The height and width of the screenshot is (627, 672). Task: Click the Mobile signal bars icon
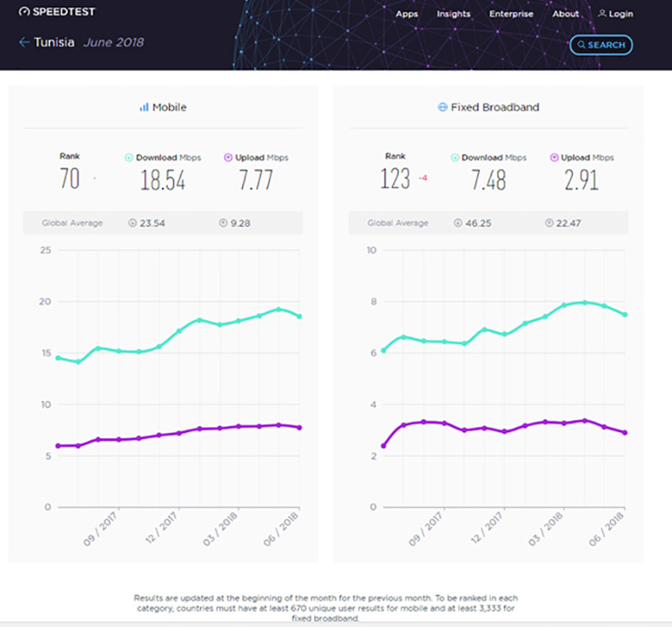click(x=144, y=108)
